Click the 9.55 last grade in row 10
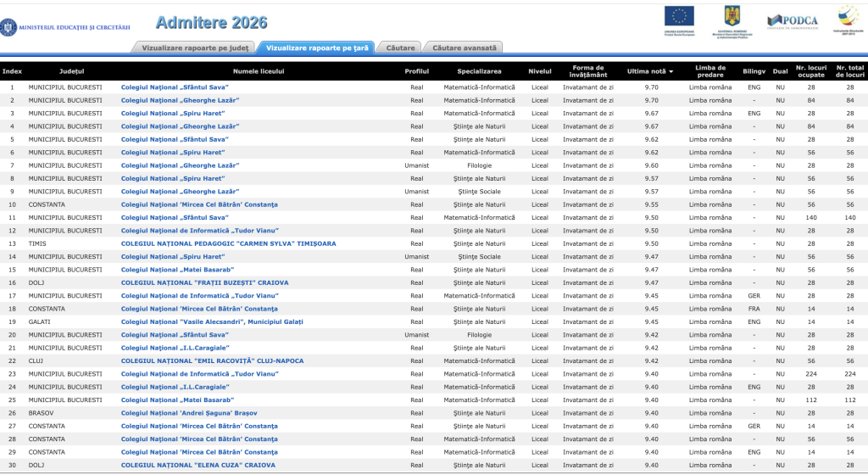This screenshot has width=868, height=475. (651, 204)
